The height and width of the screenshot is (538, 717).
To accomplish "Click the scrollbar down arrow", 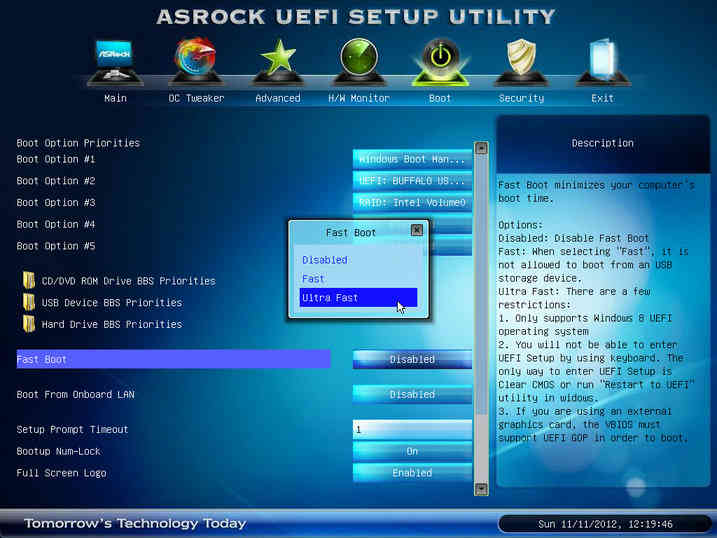I will pyautogui.click(x=481, y=489).
